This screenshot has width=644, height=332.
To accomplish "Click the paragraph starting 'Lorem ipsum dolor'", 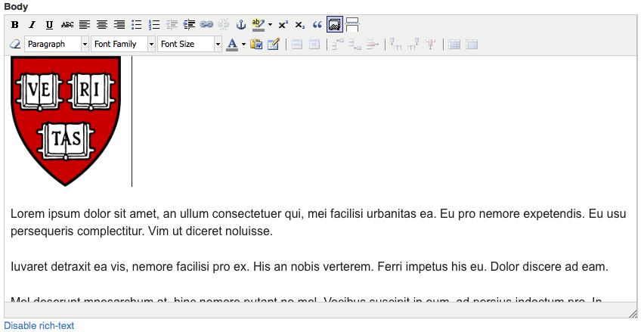I will click(x=318, y=222).
